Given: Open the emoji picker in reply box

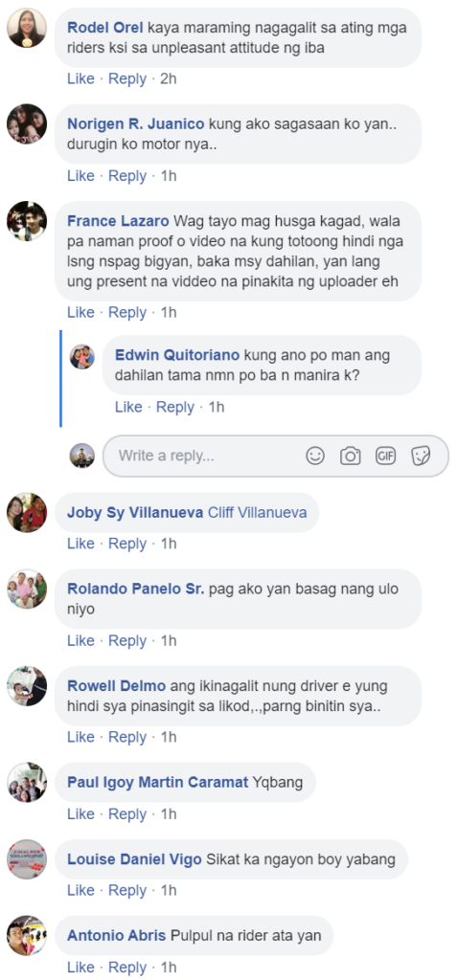Looking at the screenshot, I should (x=315, y=457).
